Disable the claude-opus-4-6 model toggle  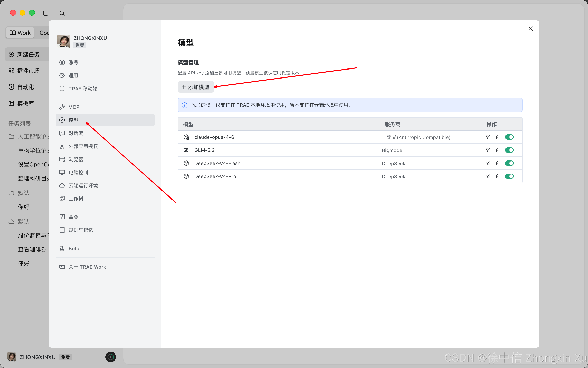pyautogui.click(x=509, y=137)
